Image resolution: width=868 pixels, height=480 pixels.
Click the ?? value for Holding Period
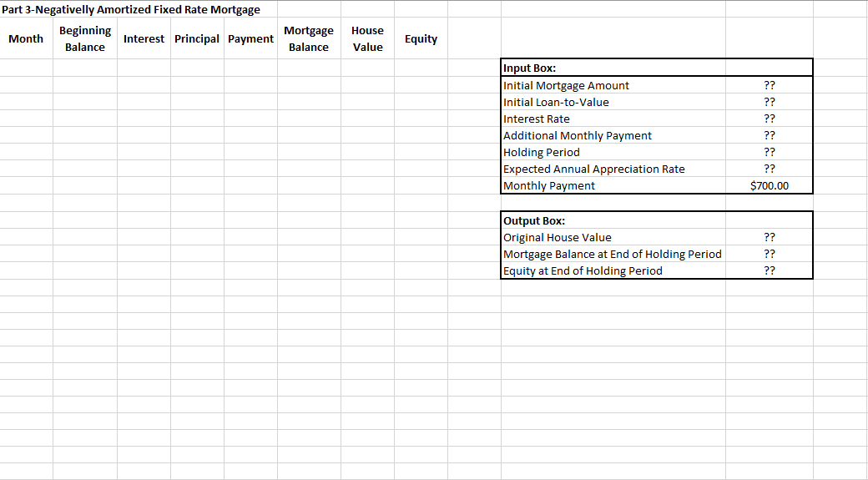click(770, 152)
